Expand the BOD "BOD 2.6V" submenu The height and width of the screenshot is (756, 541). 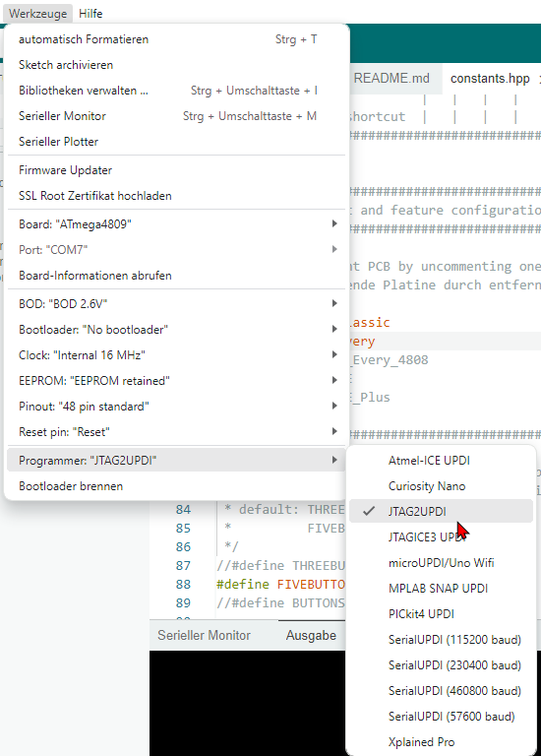[x=176, y=304]
